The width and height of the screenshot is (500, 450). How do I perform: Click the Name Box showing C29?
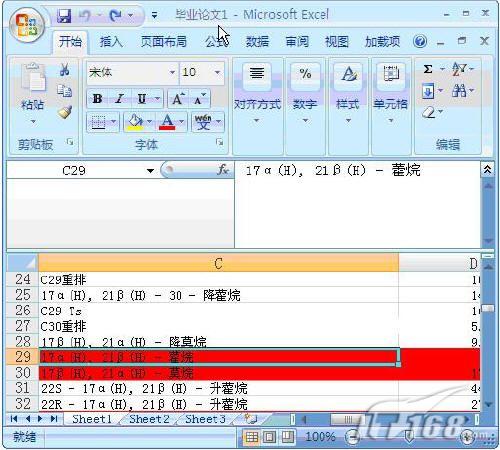(74, 171)
